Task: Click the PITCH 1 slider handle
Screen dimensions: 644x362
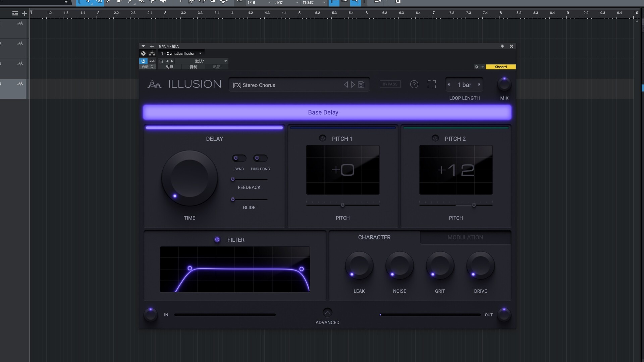Action: coord(342,205)
